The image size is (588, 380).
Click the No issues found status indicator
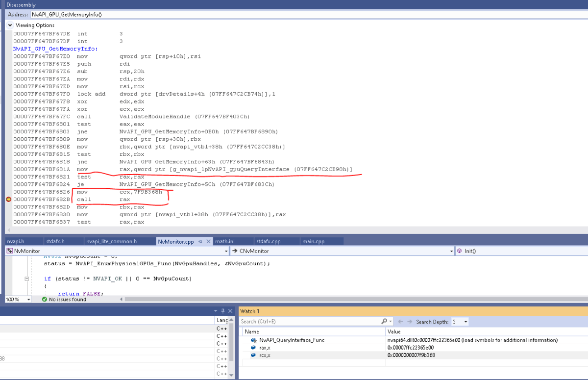[x=64, y=299]
